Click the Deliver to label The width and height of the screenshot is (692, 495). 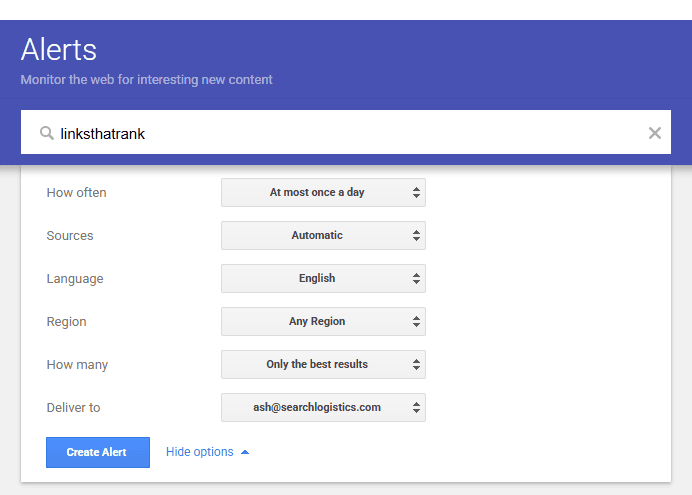pos(73,408)
